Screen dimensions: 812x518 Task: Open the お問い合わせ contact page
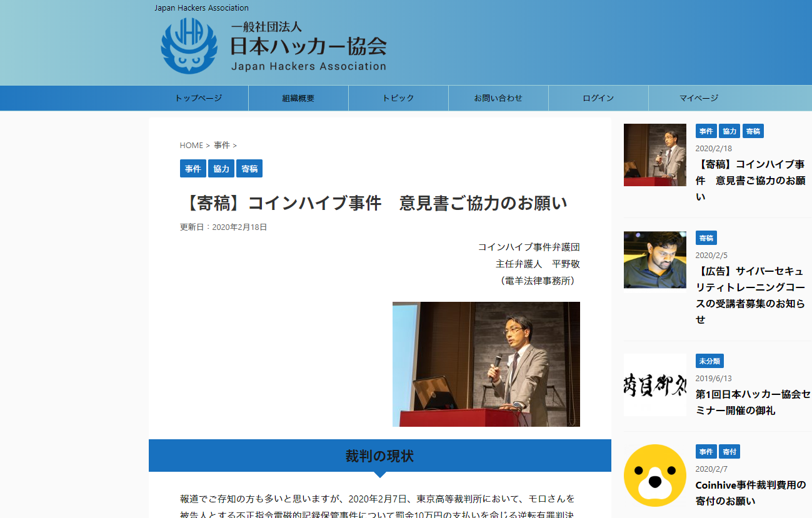click(498, 98)
